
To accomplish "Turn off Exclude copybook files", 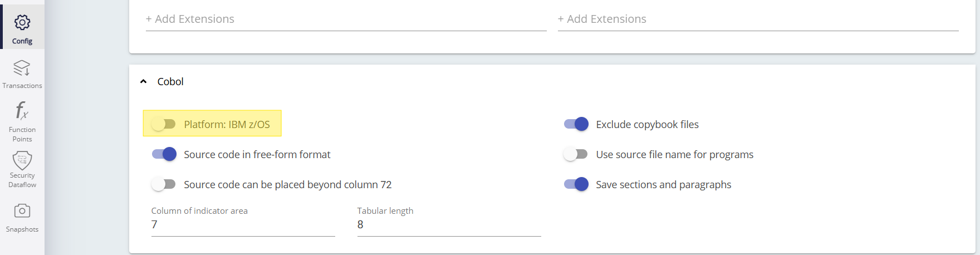I will 576,124.
